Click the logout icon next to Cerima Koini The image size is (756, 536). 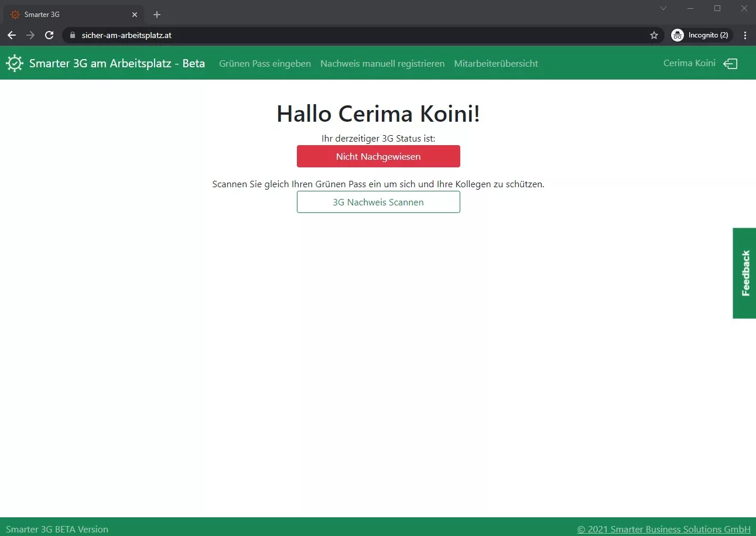click(x=730, y=64)
